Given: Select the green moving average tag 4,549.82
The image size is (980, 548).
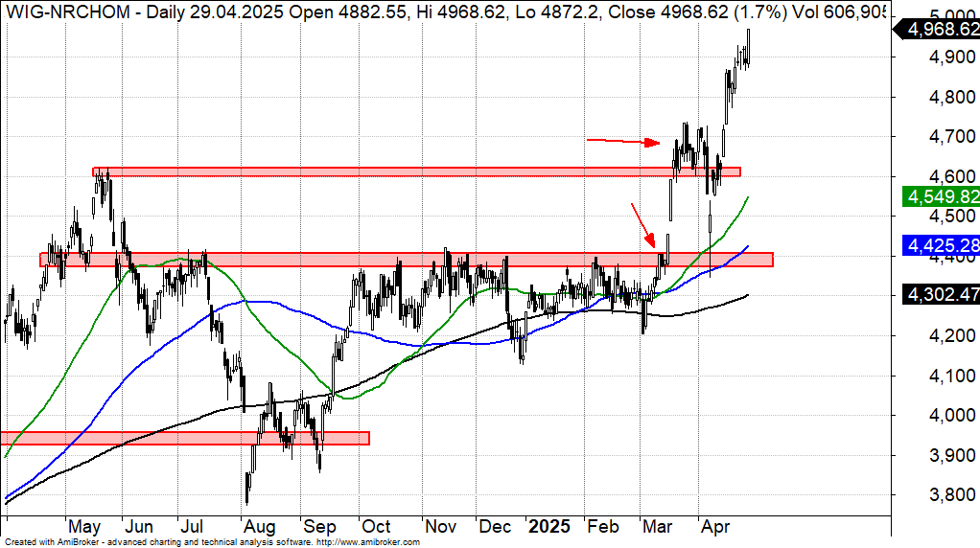Looking at the screenshot, I should 942,196.
